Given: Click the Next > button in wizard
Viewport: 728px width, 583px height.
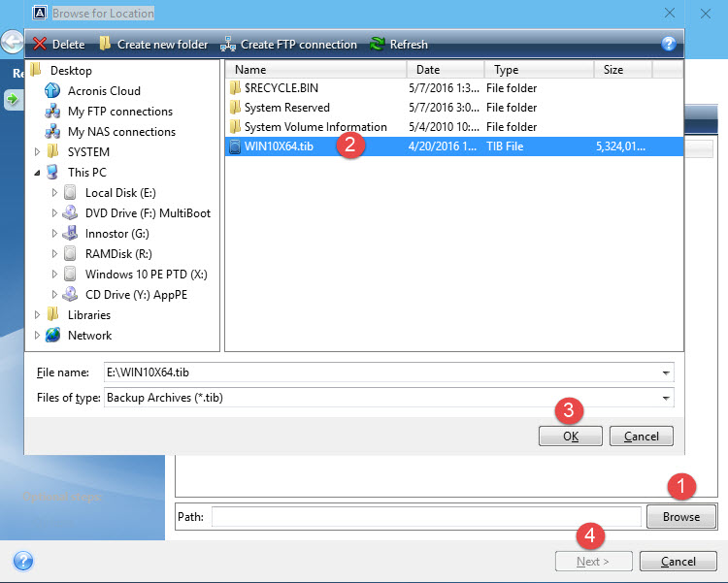Looking at the screenshot, I should click(x=594, y=562).
